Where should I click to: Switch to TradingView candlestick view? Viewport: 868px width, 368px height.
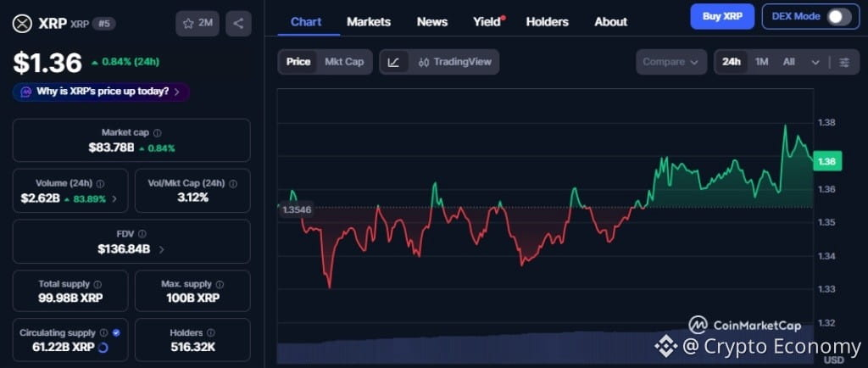pyautogui.click(x=454, y=62)
